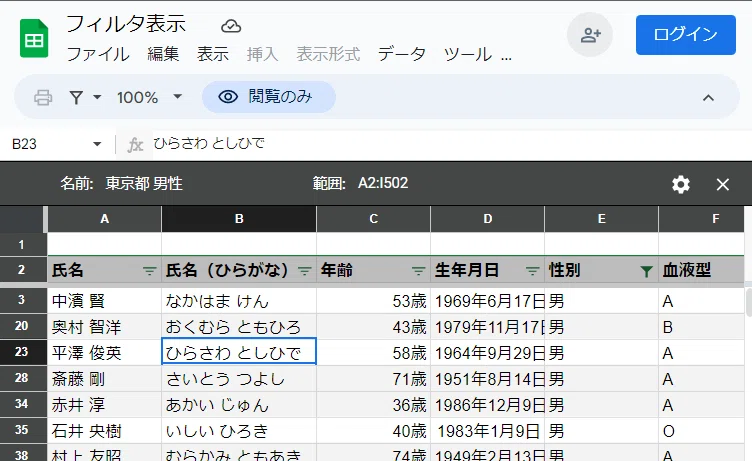
Task: Open filter view settings gear
Action: tap(681, 184)
